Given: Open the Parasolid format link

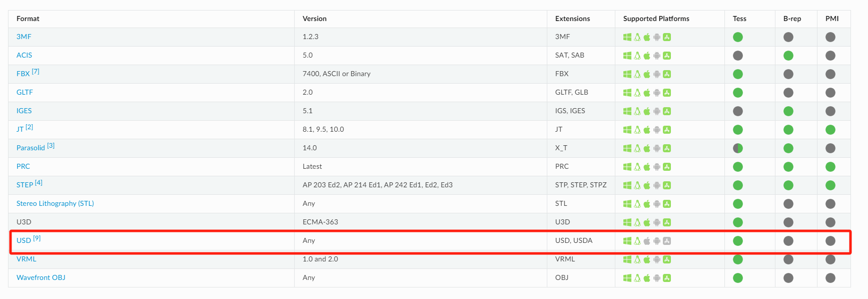Looking at the screenshot, I should [x=31, y=148].
